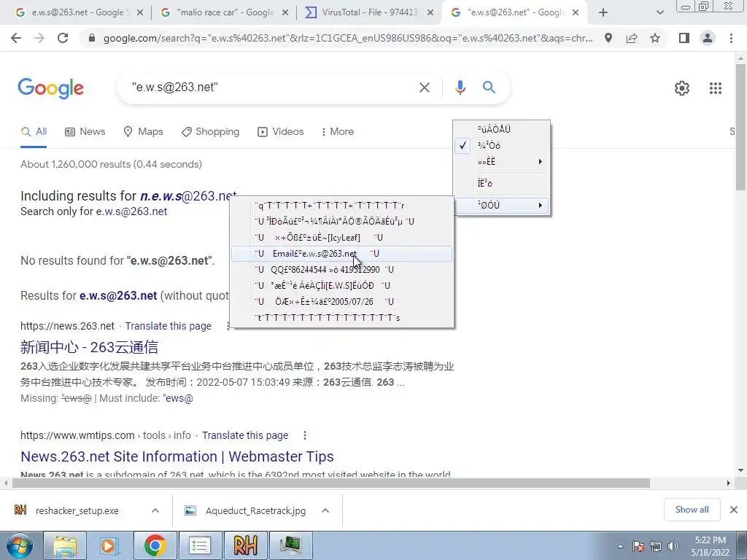Click the Chrome taskbar icon
The width and height of the screenshot is (747, 560).
tap(155, 545)
